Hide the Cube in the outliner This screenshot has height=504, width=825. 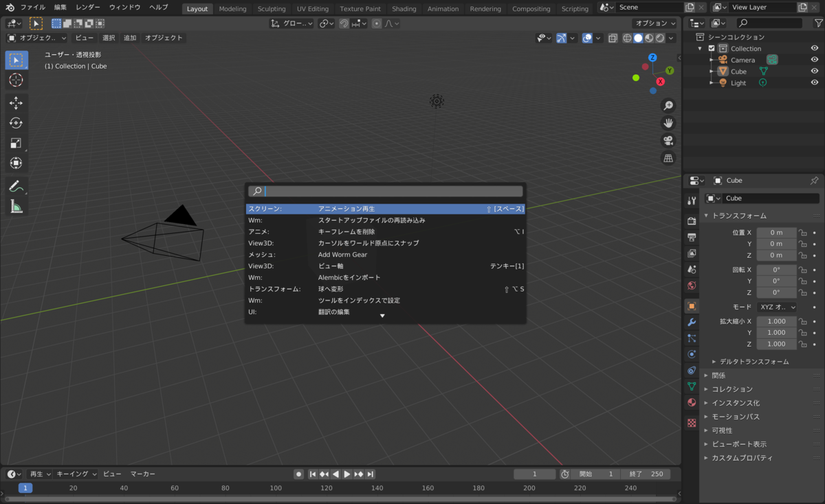point(815,71)
